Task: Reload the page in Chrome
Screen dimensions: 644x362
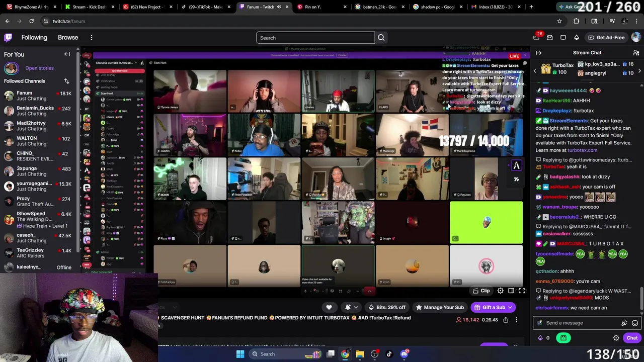Action: [x=31, y=21]
